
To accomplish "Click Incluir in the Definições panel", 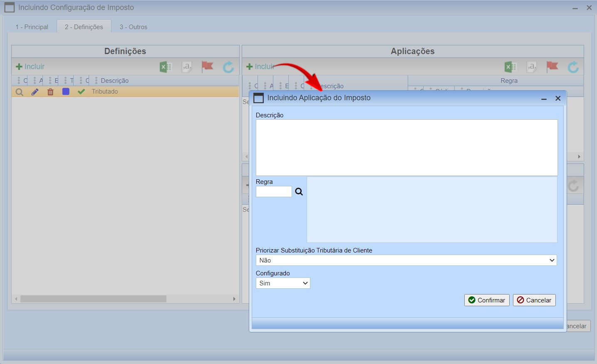I will (x=30, y=67).
